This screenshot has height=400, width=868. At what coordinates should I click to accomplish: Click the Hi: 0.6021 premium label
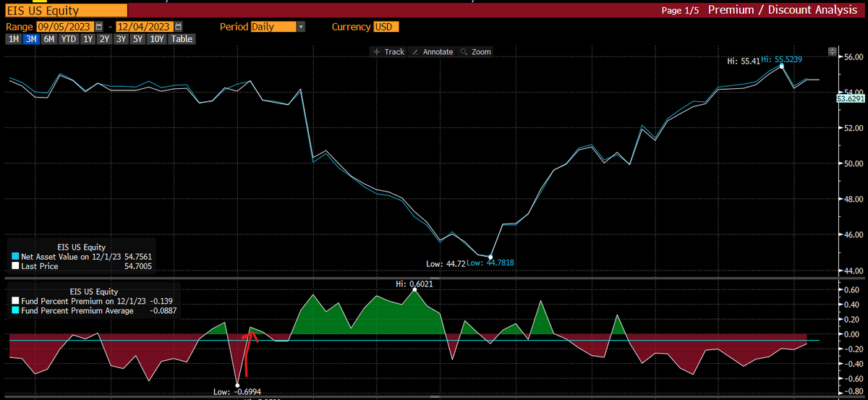[x=414, y=284]
